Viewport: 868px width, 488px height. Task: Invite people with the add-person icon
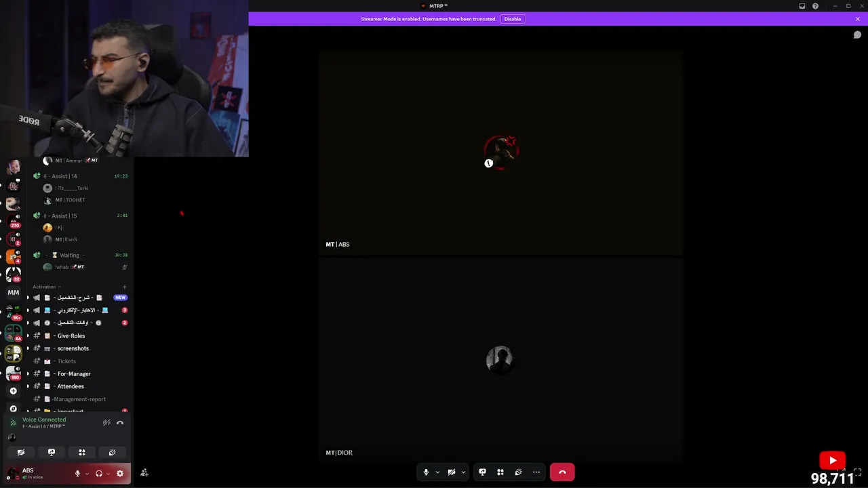[144, 472]
